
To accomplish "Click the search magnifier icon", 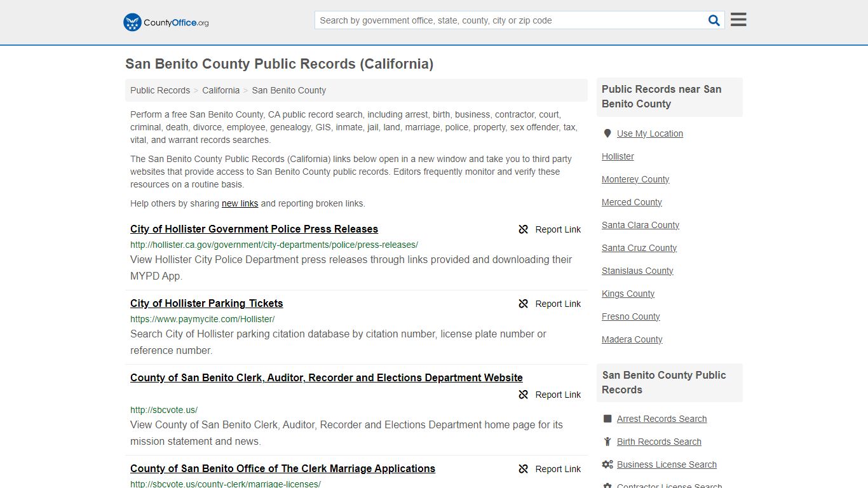I will coord(714,20).
